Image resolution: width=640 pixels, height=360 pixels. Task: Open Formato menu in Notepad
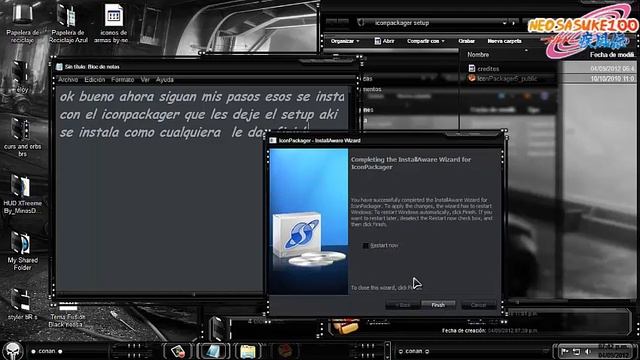click(123, 80)
